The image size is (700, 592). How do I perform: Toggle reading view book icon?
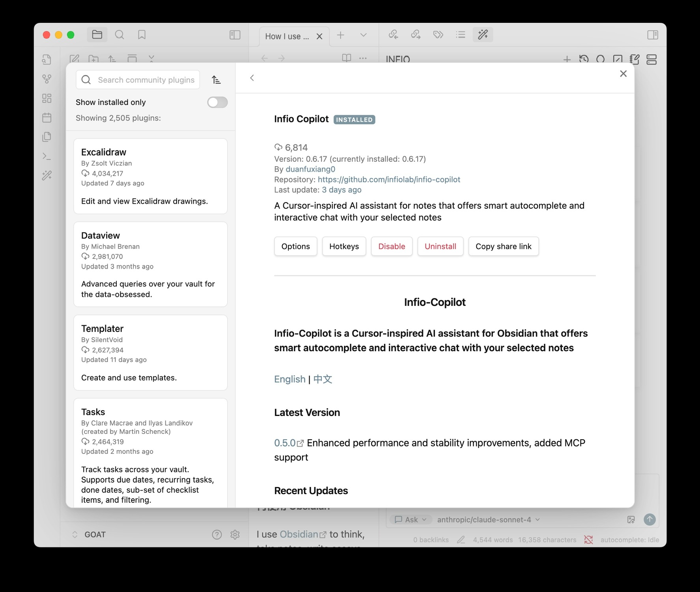coord(347,58)
